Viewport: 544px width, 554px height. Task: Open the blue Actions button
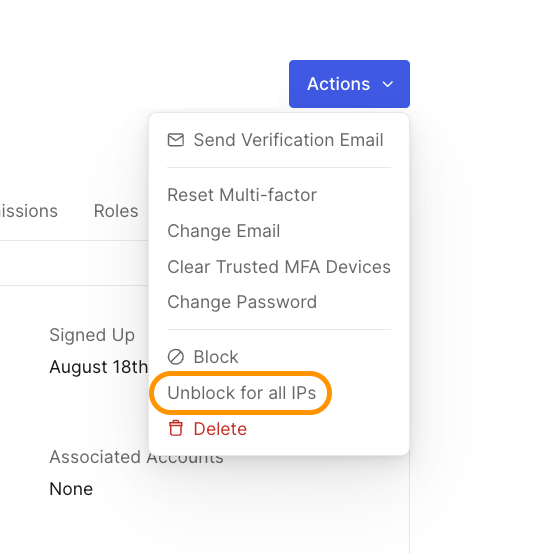349,84
